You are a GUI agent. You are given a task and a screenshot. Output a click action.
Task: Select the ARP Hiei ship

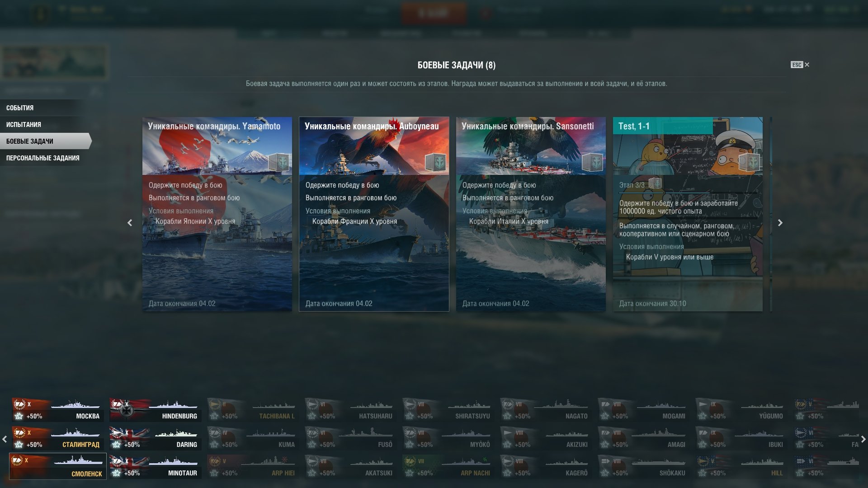point(253,467)
